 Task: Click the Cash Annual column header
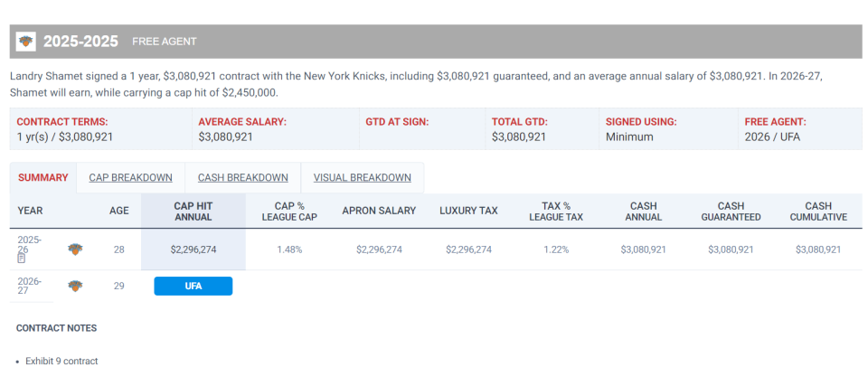643,211
